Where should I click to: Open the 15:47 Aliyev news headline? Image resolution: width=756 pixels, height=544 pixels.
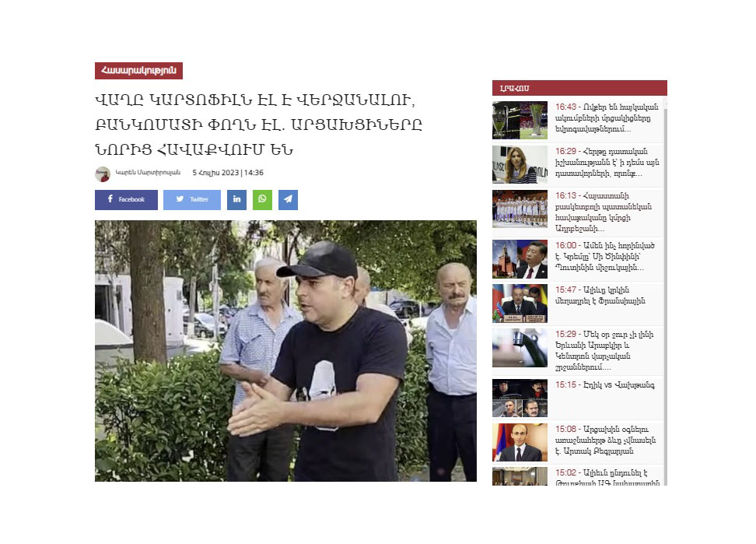point(600,295)
